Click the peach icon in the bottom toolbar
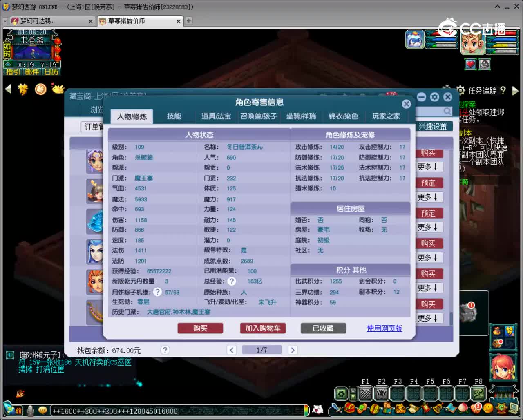 click(463, 408)
